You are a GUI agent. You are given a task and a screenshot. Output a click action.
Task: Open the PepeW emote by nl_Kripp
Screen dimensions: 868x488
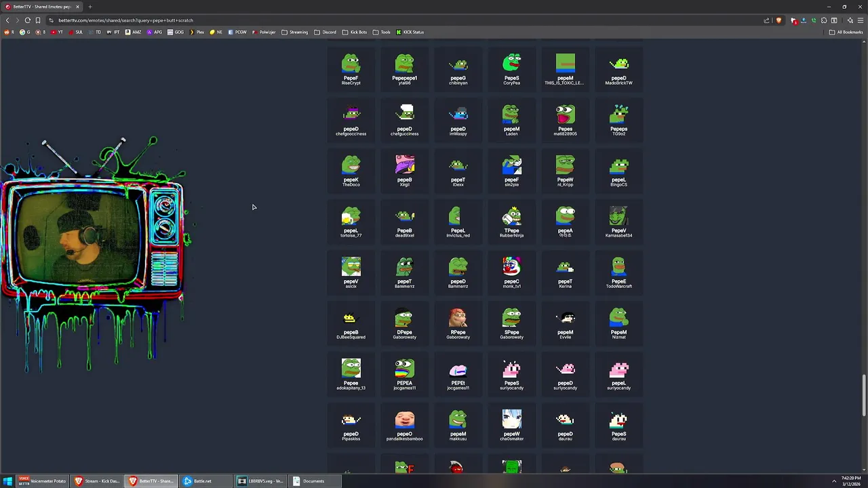coord(565,170)
